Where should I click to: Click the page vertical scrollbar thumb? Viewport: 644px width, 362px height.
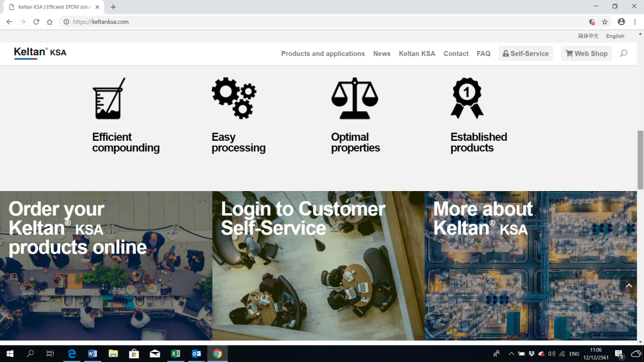(x=640, y=160)
